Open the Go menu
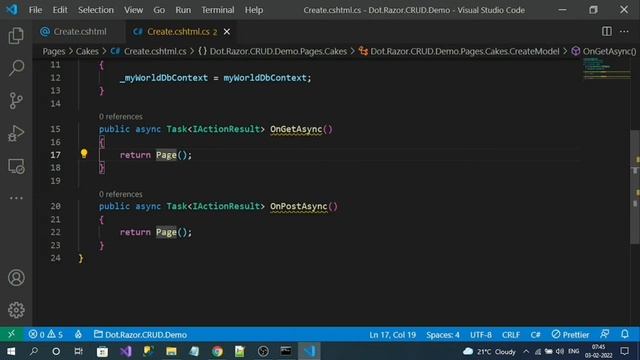 click(x=159, y=10)
